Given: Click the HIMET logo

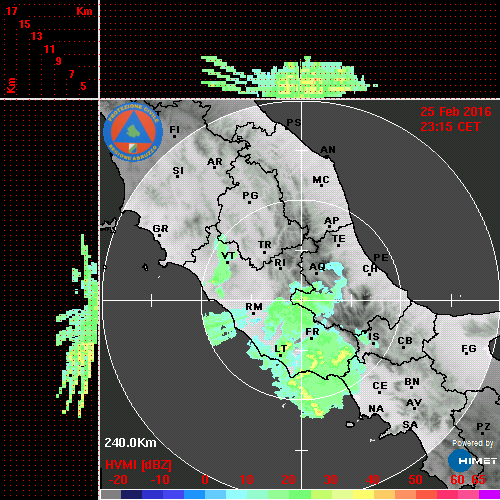Looking at the screenshot, I should [473, 461].
